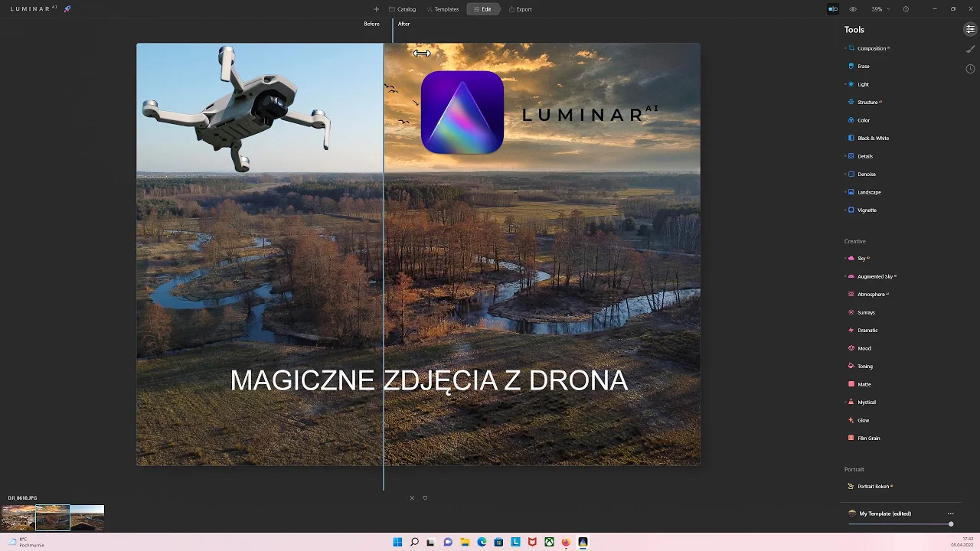The width and height of the screenshot is (980, 551).
Task: Expand the Denoise tool
Action: click(866, 174)
